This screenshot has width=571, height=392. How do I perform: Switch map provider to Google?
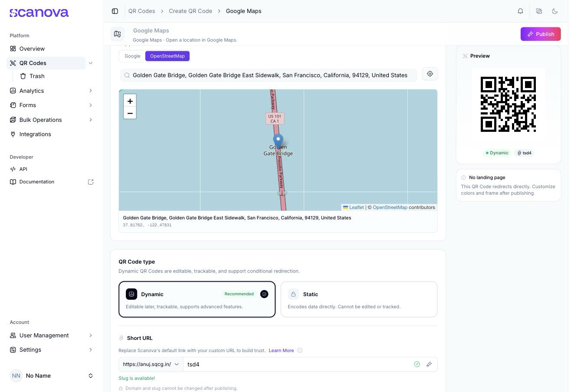coord(132,56)
